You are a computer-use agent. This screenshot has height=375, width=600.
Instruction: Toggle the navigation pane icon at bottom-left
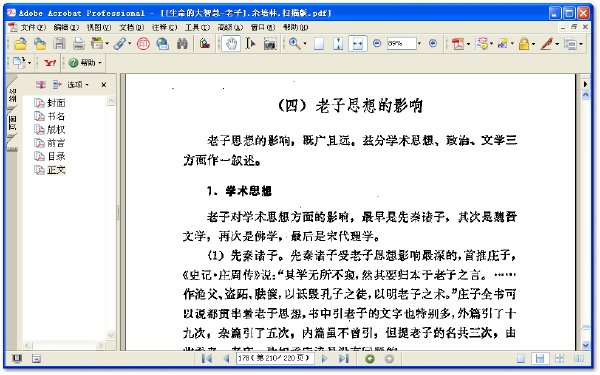tap(17, 359)
